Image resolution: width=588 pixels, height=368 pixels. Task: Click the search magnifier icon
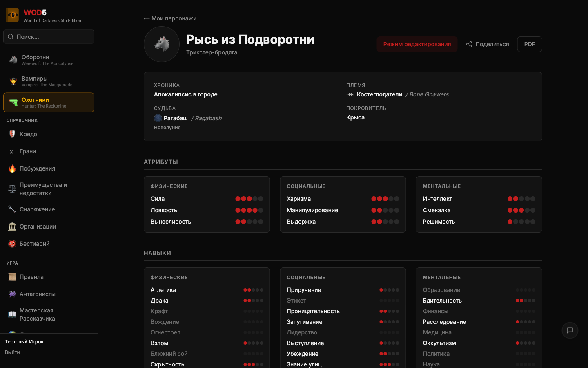pyautogui.click(x=11, y=37)
